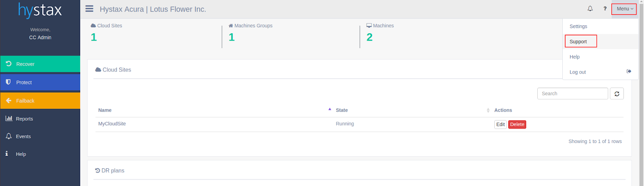Image resolution: width=644 pixels, height=186 pixels.
Task: Click the Reports bar chart icon
Action: [x=9, y=119]
